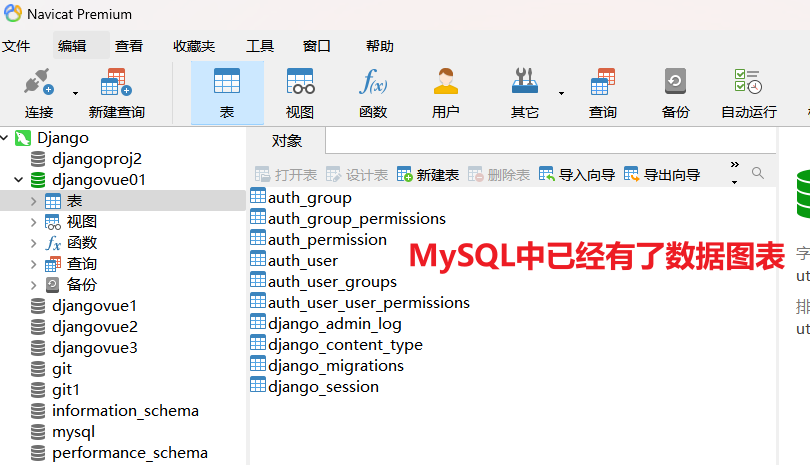This screenshot has height=465, width=810.
Task: Expand the Queries (查询) tree node
Action: click(34, 264)
